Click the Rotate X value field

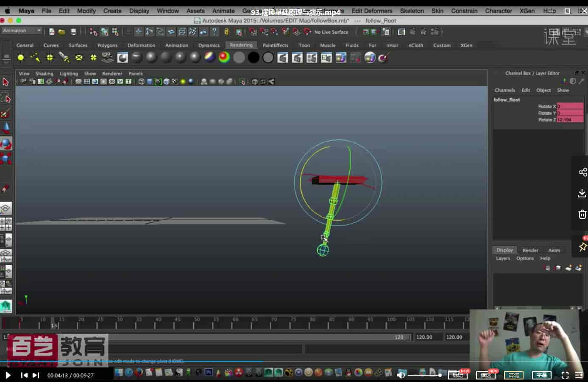click(x=570, y=106)
